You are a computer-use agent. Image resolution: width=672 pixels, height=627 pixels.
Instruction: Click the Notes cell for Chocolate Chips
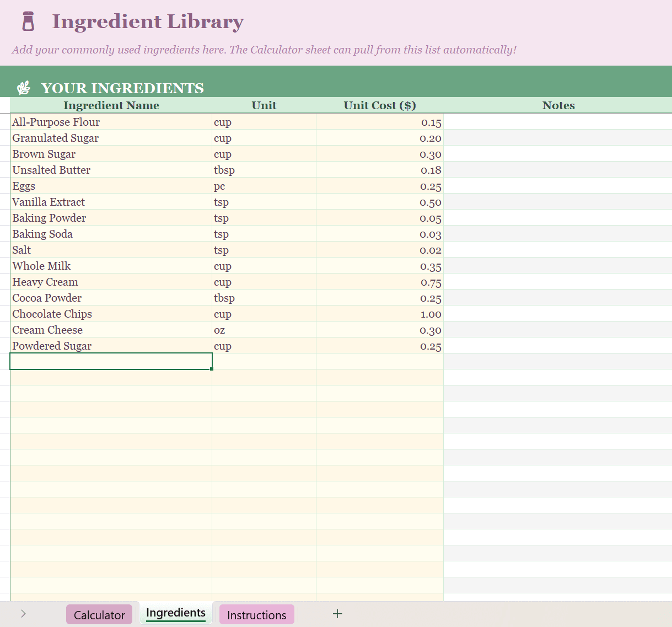coord(558,314)
